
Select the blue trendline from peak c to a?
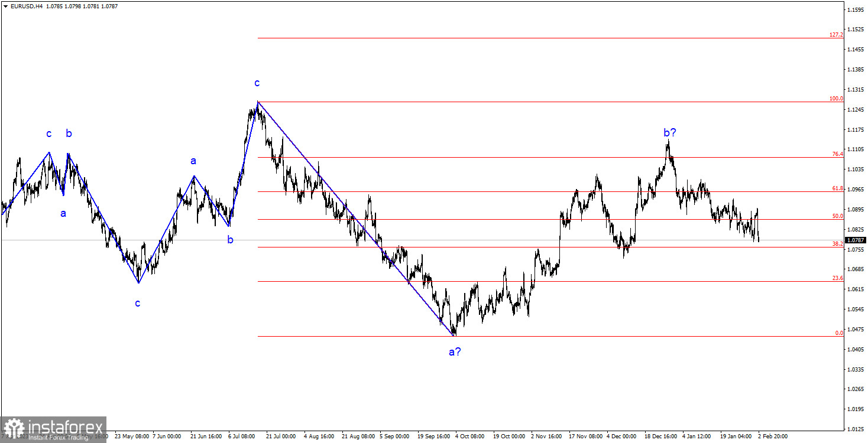pos(356,219)
